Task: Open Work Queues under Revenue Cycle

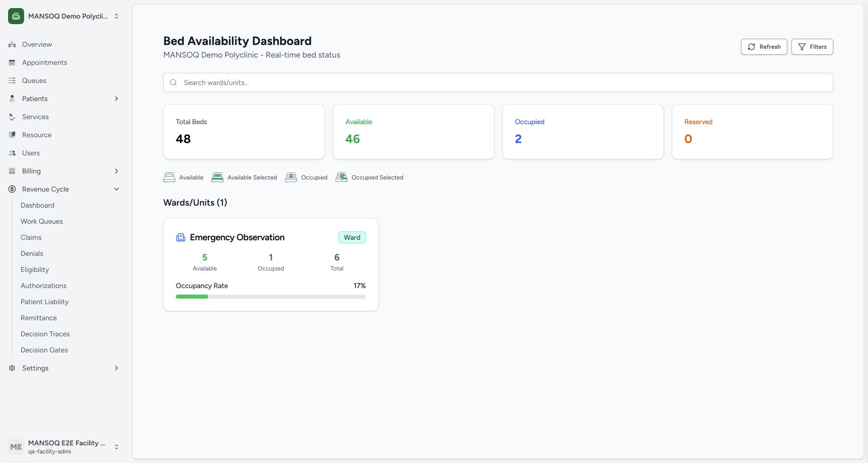Action: (42, 222)
